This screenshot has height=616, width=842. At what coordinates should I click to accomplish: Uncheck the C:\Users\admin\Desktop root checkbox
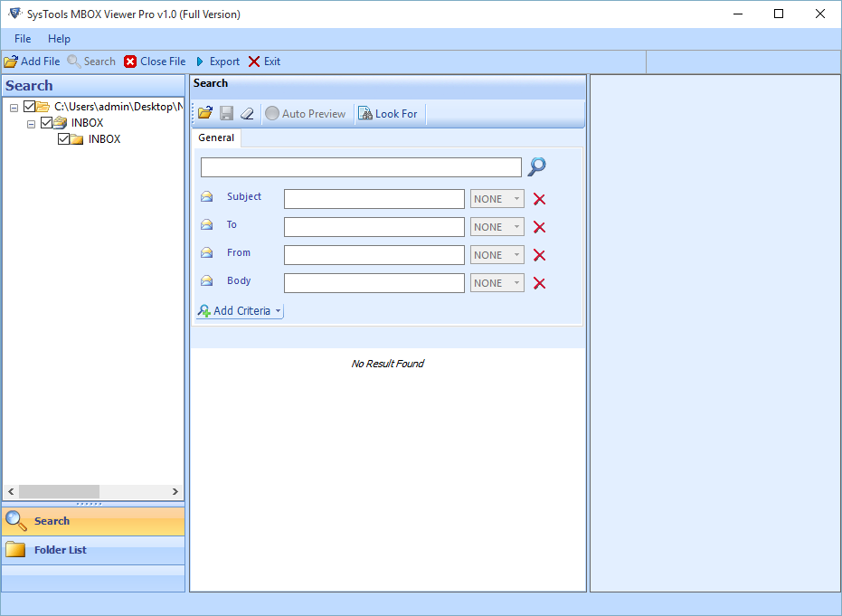tap(30, 107)
